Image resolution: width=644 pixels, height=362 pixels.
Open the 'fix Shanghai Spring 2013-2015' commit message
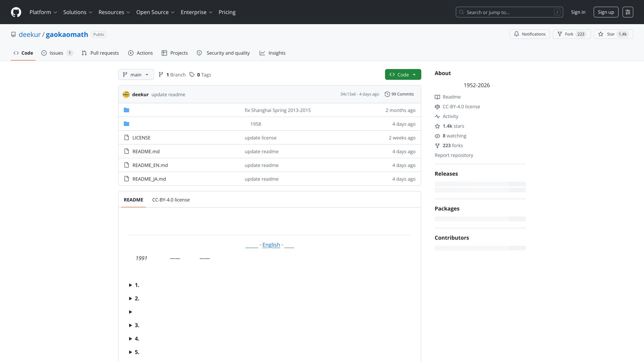278,110
